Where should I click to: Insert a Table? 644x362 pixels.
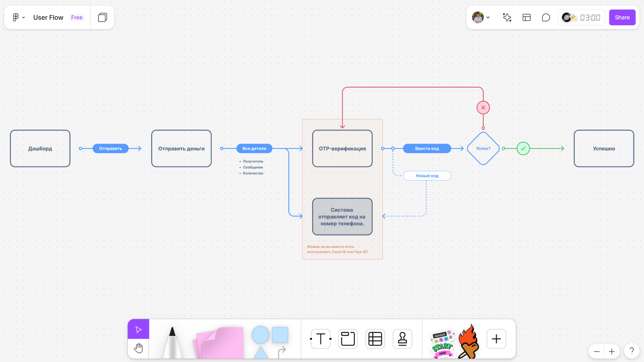[375, 339]
